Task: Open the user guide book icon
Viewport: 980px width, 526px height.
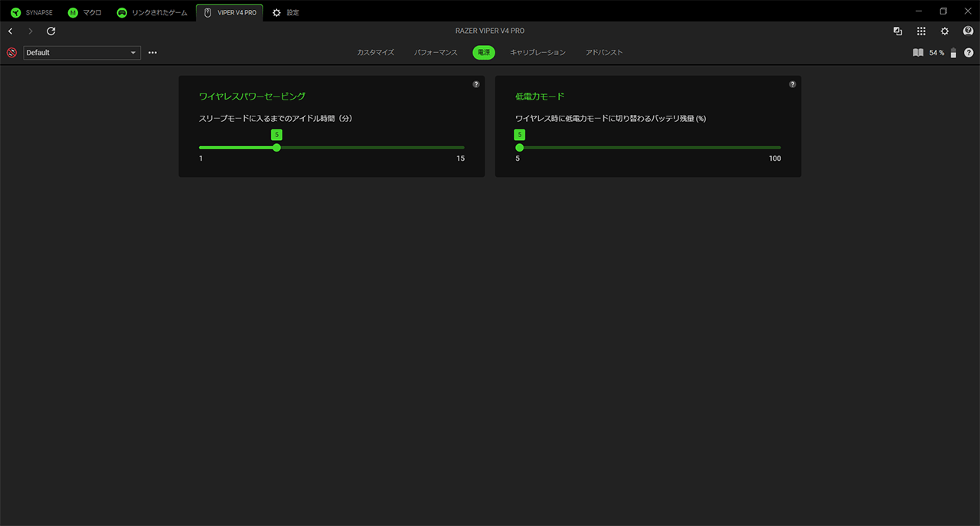Action: pyautogui.click(x=918, y=53)
